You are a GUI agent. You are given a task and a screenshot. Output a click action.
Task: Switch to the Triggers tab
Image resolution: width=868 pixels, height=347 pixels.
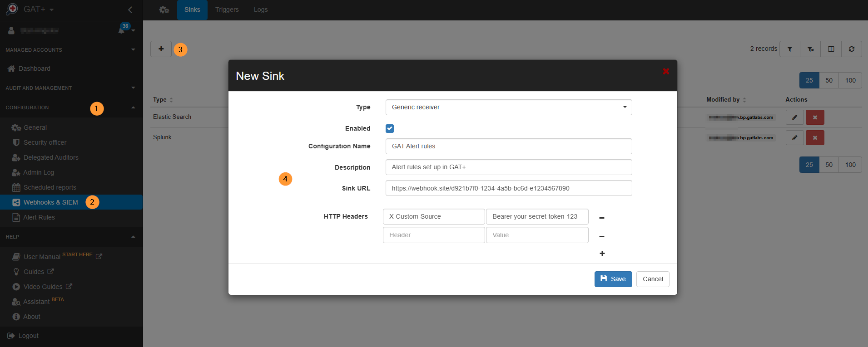point(227,10)
